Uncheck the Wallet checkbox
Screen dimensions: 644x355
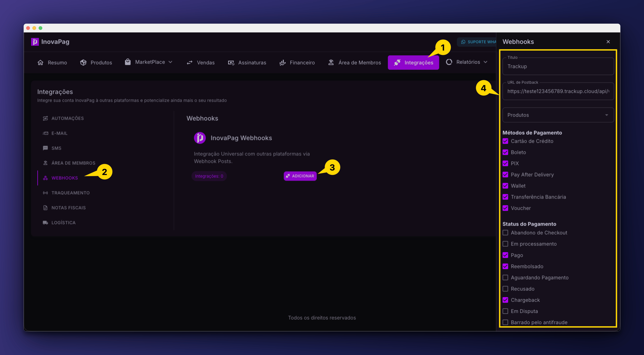click(505, 186)
